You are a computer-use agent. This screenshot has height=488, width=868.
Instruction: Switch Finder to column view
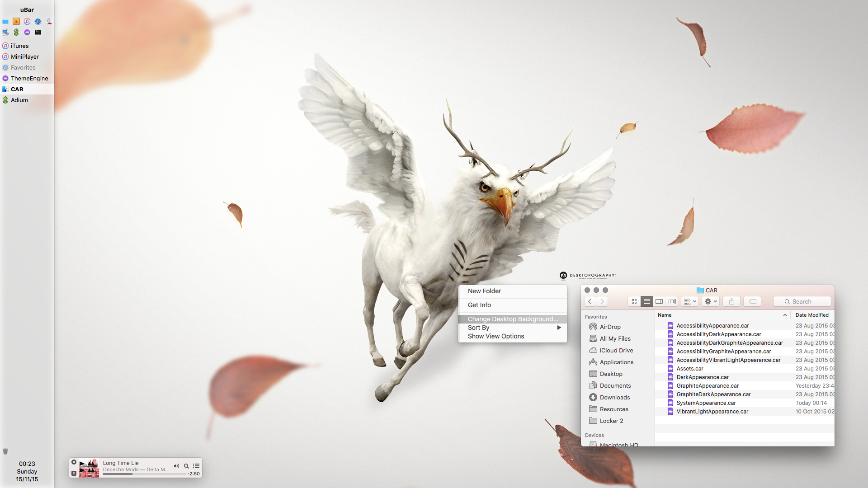(x=659, y=301)
